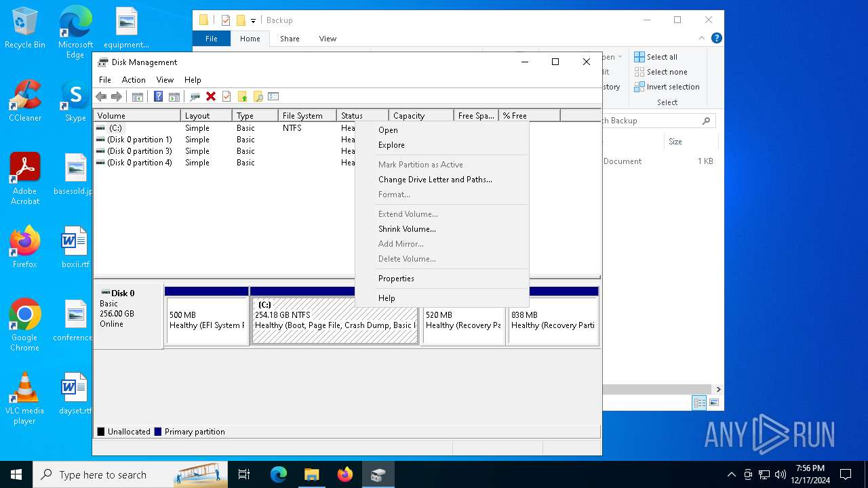Click the Task View taskbar icon
Viewport: 868px width, 488px height.
[x=244, y=474]
